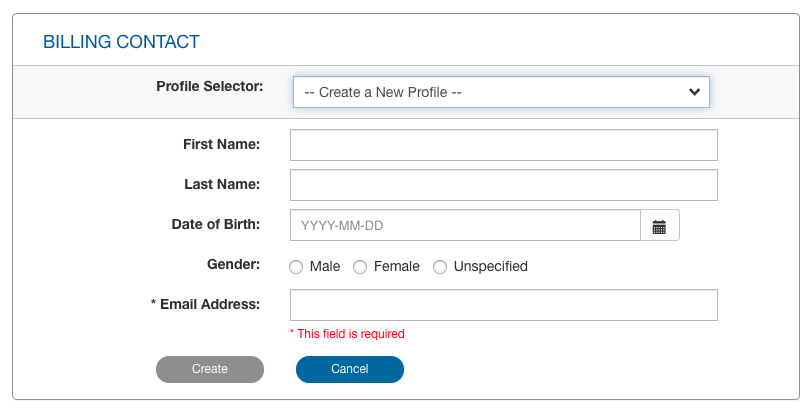Open the Date of Birth calendar picker
The width and height of the screenshot is (810, 413).
click(659, 226)
